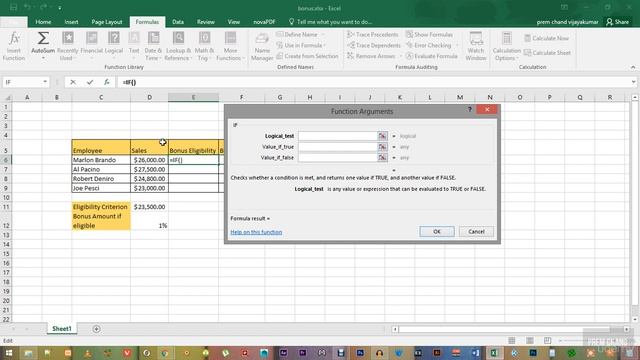Screen dimensions: 640x360
Task: Cancel formula entry with the X icon
Action: pyautogui.click(x=73, y=82)
